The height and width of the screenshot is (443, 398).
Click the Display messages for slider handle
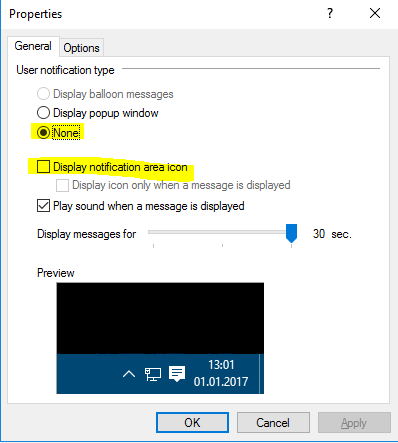click(291, 233)
